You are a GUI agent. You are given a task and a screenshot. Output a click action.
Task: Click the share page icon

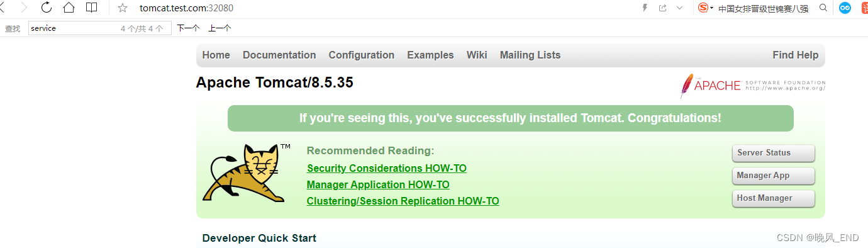pyautogui.click(x=662, y=8)
